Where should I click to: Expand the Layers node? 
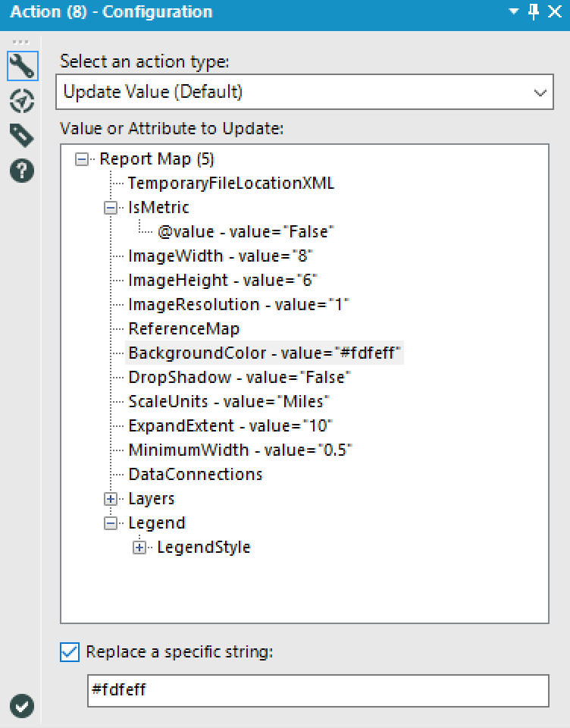[x=111, y=498]
